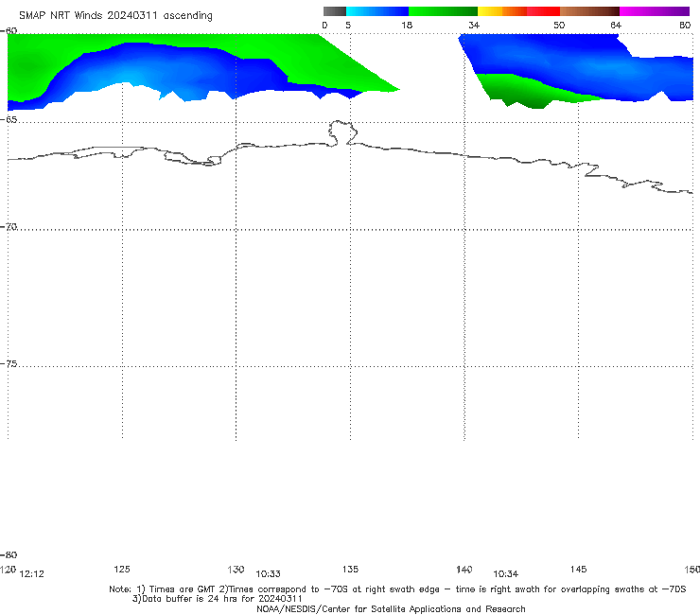Click the longitude label '125'
700x615 pixels.
coord(122,569)
